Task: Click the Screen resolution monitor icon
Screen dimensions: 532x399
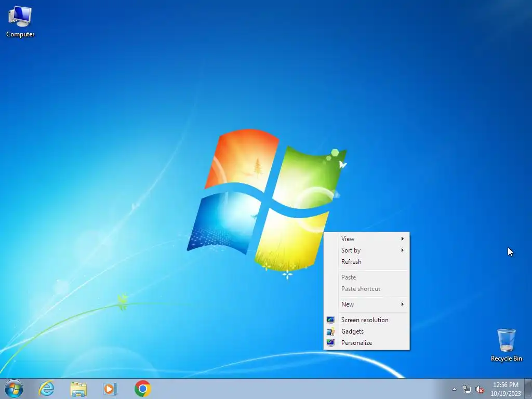Action: coord(330,320)
